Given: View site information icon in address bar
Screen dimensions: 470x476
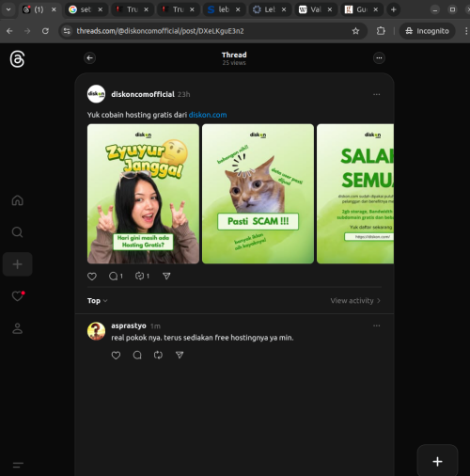Looking at the screenshot, I should tap(67, 31).
